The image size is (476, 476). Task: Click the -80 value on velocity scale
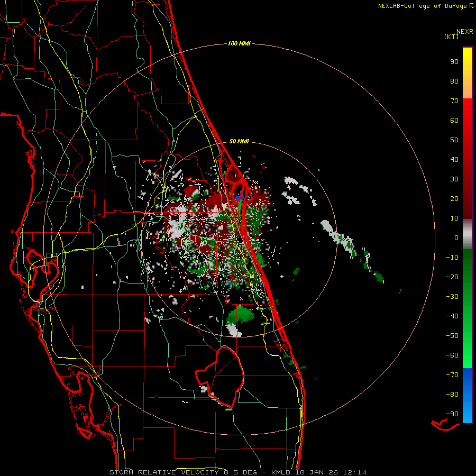[x=452, y=395]
